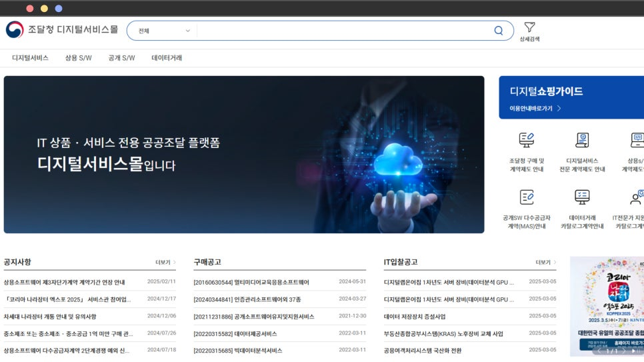Click date 2024/12/17 in 공지사항
The height and width of the screenshot is (362, 644).
point(161,299)
